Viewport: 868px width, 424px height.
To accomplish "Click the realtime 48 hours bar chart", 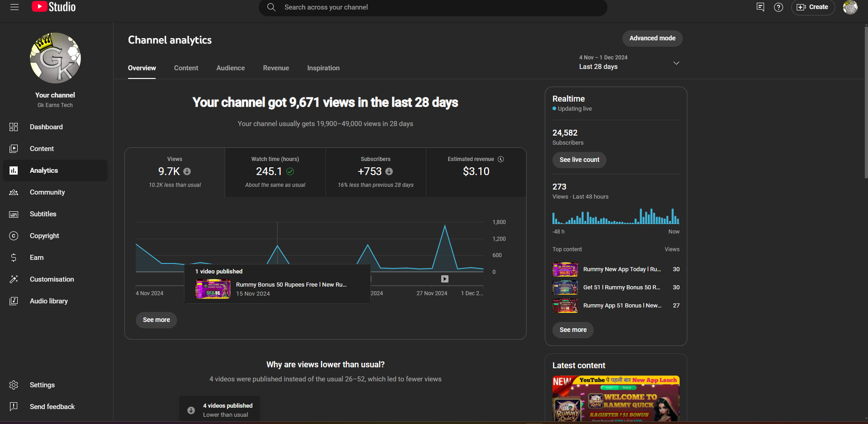I will 616,216.
